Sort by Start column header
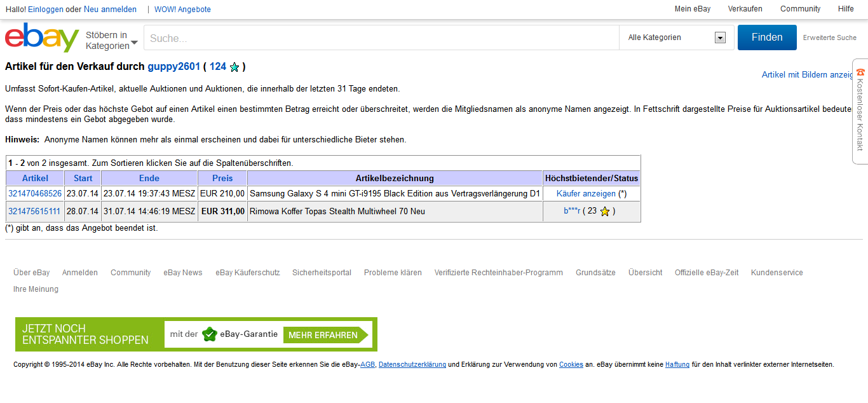The image size is (868, 403). coord(83,178)
